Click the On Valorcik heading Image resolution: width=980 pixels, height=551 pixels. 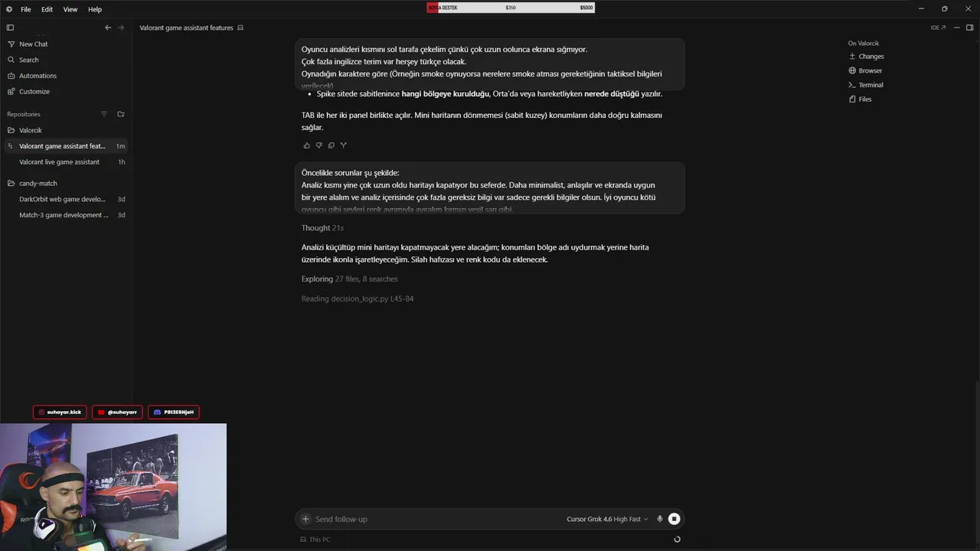(864, 44)
